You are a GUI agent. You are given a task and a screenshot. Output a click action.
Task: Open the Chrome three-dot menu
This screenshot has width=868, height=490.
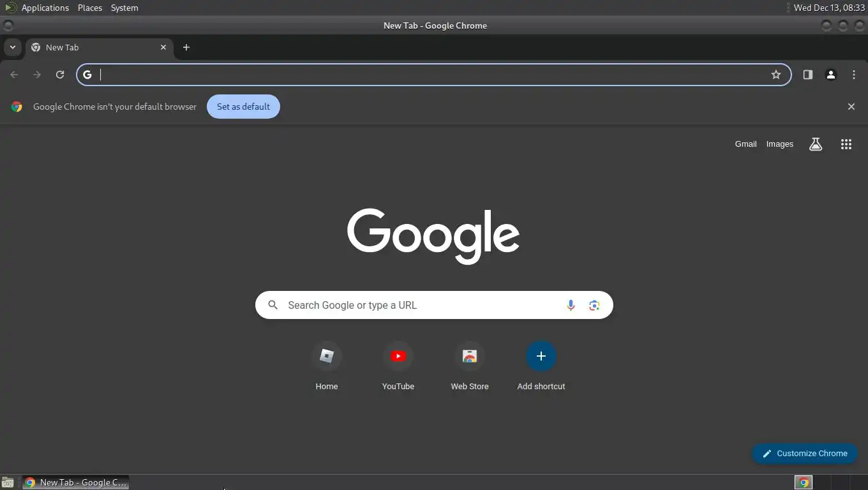click(x=854, y=75)
